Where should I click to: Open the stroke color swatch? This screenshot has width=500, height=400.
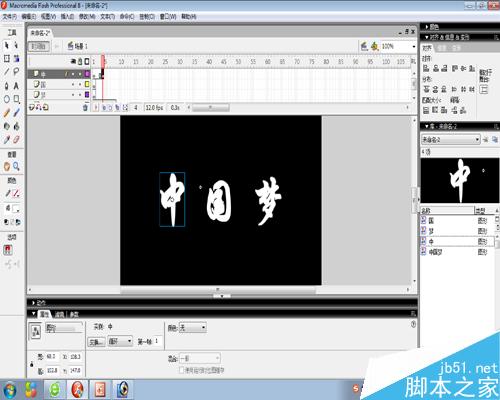pos(16,194)
